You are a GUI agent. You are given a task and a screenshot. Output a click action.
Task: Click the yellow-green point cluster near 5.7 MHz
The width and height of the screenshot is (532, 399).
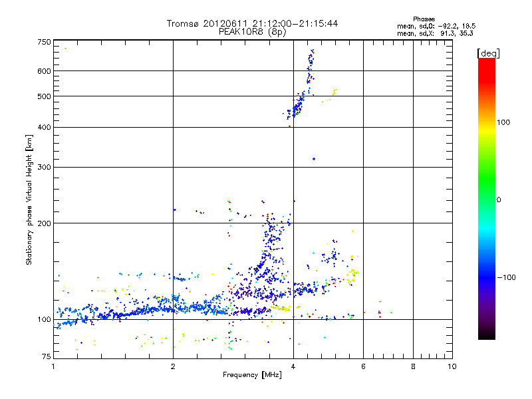click(x=352, y=276)
